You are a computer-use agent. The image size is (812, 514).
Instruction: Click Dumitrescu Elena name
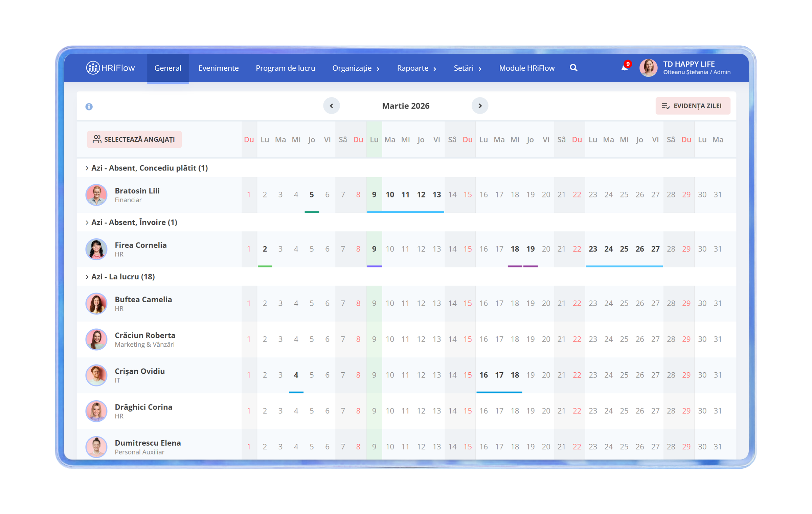(148, 443)
